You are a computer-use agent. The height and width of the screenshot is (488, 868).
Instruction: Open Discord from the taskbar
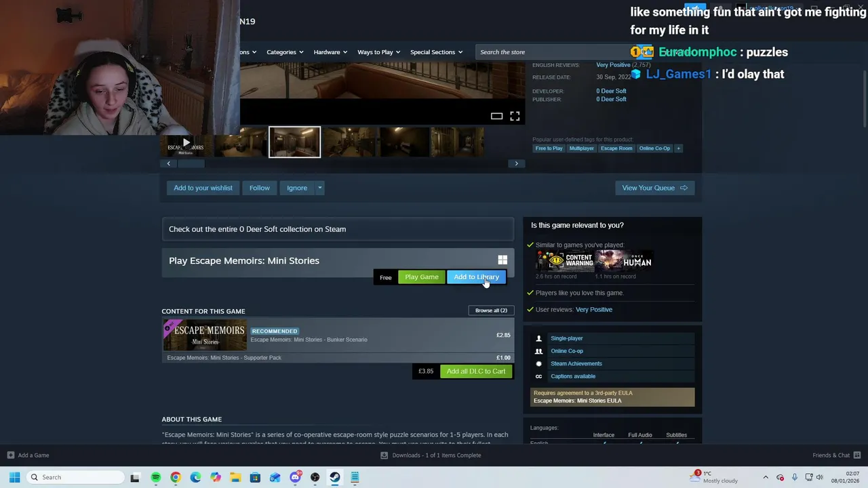295,477
